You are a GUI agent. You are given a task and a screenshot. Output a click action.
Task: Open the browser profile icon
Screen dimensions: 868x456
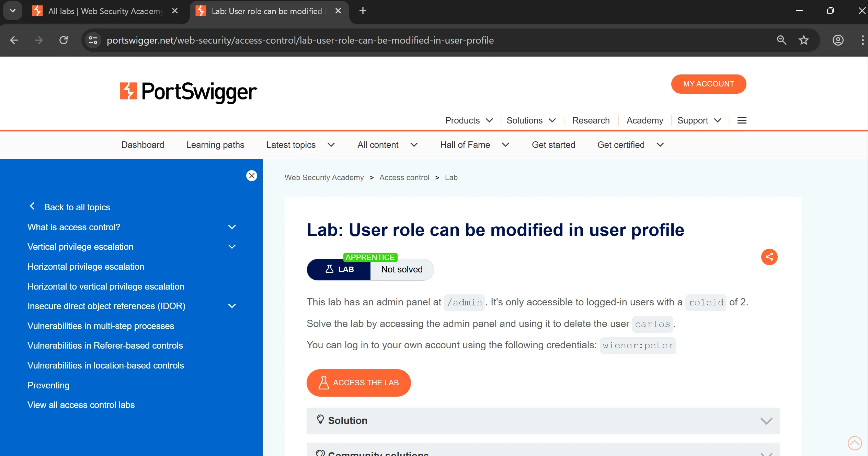(838, 40)
